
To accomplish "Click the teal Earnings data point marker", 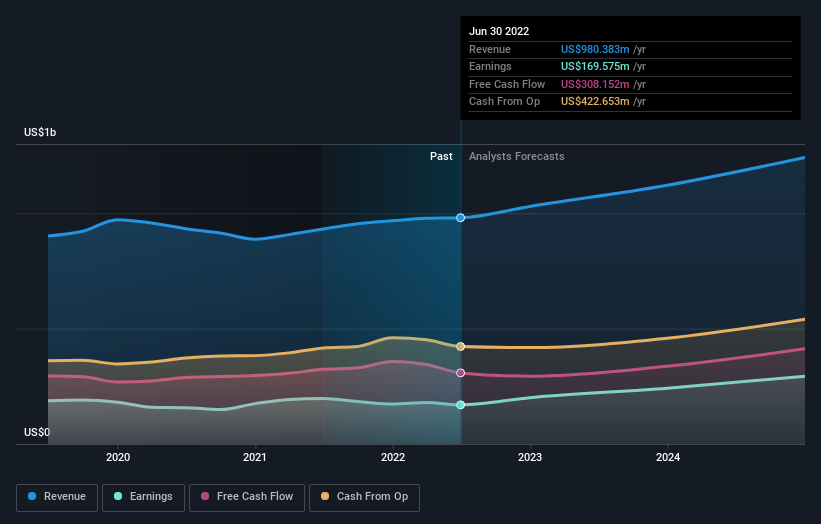I will (460, 405).
